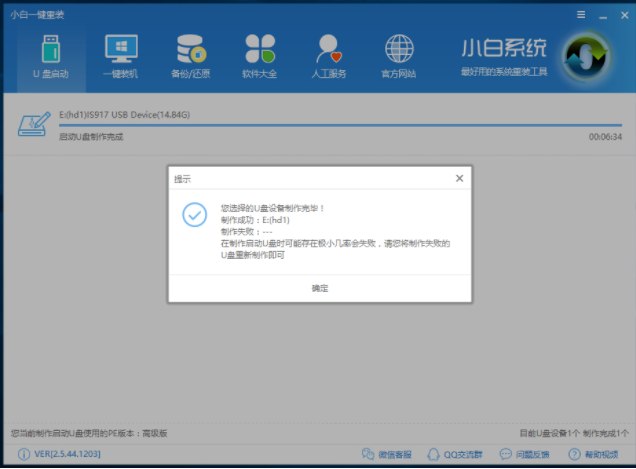Click the version info icon
The height and width of the screenshot is (469, 636).
coord(22,455)
